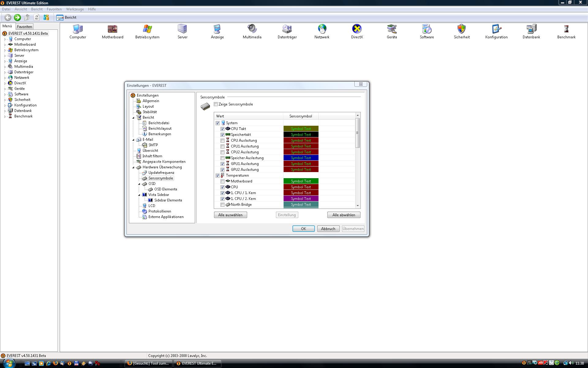Open the Motherboard category icon

[x=112, y=29]
